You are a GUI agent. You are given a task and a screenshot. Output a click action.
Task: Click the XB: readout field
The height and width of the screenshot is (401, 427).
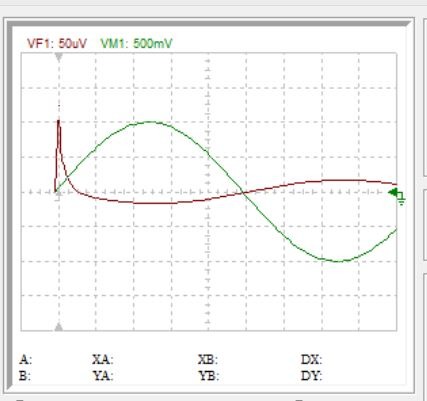208,360
